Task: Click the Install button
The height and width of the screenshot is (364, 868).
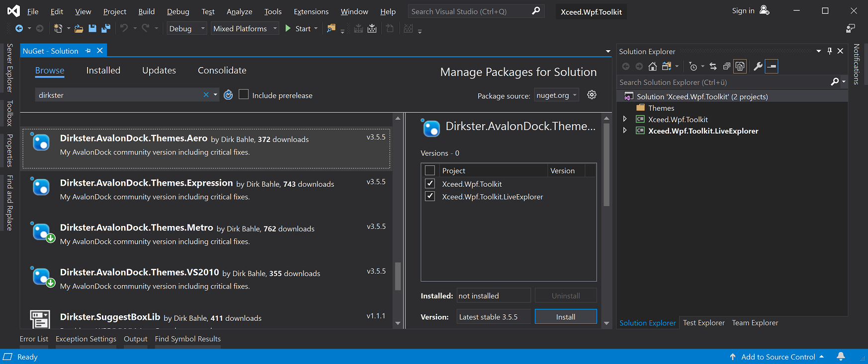Action: (566, 317)
